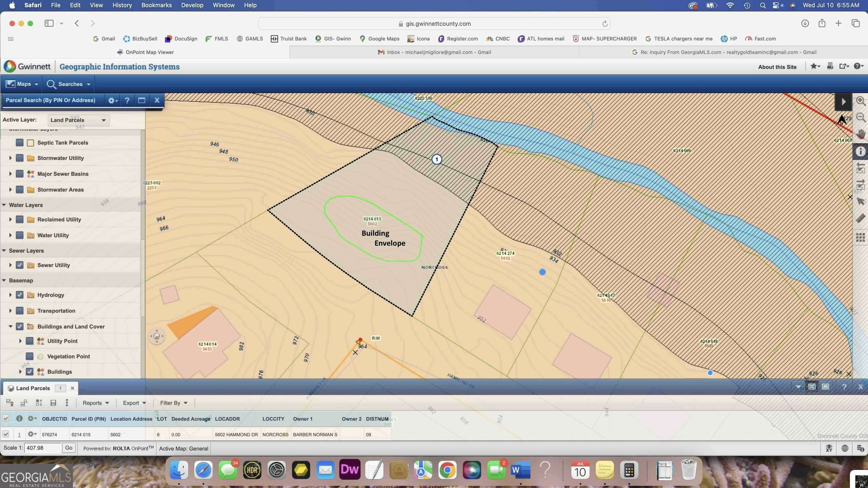Screen dimensions: 868x488
Task: Collapse Buildings and Land Cover node
Action: [x=10, y=326]
